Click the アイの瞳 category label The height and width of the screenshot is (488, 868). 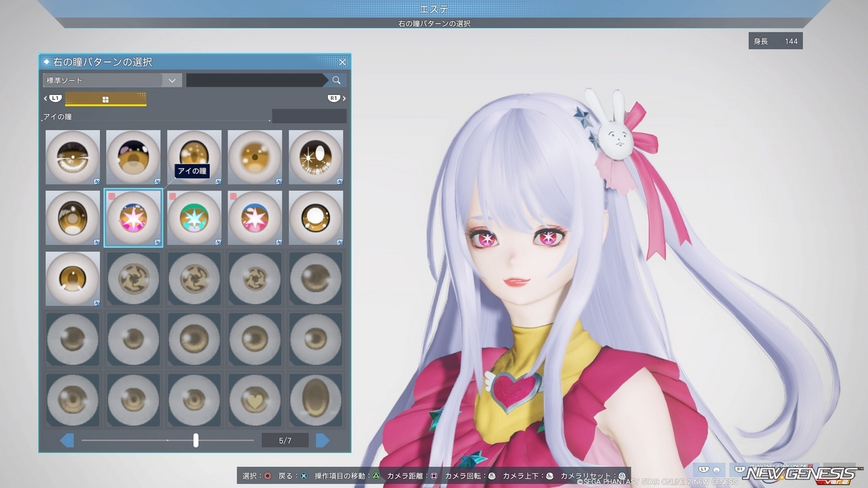click(x=58, y=116)
